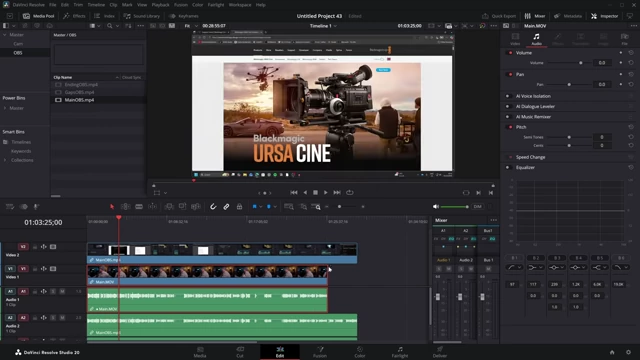Image resolution: width=640 pixels, height=360 pixels.
Task: Select MainOBS.mp4 in media pool list
Action: click(98, 100)
